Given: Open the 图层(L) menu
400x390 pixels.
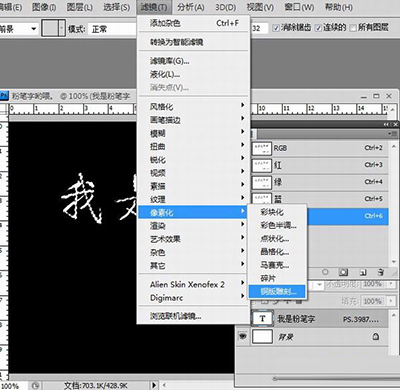Looking at the screenshot, I should point(79,7).
